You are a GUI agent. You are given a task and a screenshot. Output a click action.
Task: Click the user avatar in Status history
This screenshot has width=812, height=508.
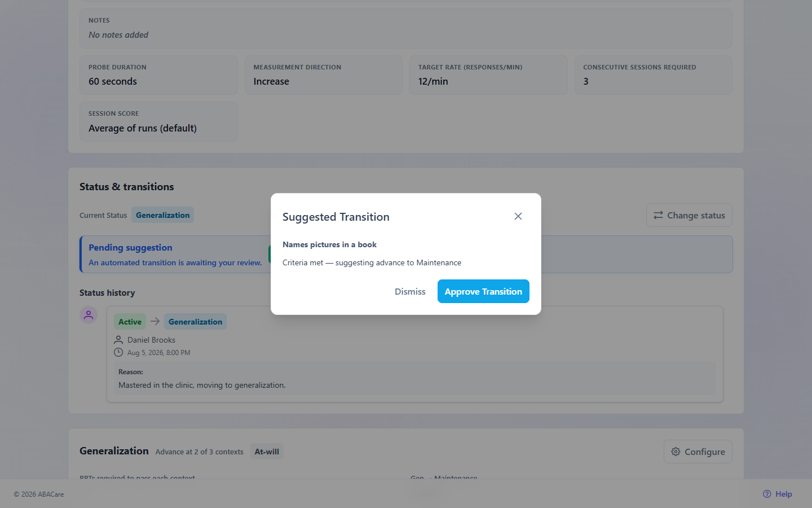pyautogui.click(x=89, y=315)
